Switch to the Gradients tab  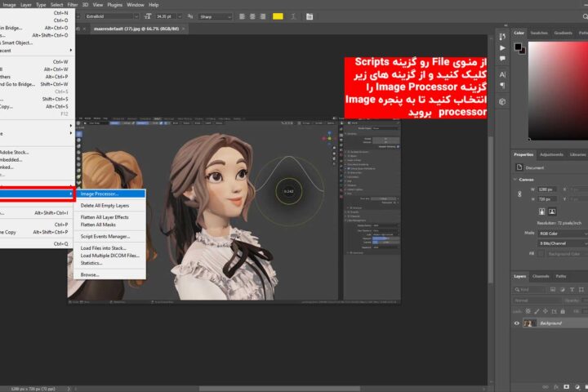coord(563,33)
